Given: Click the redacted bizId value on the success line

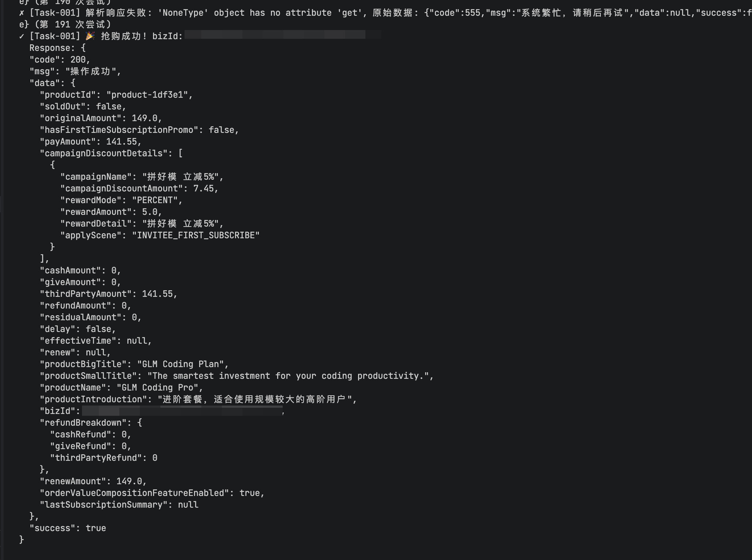Looking at the screenshot, I should 283,35.
